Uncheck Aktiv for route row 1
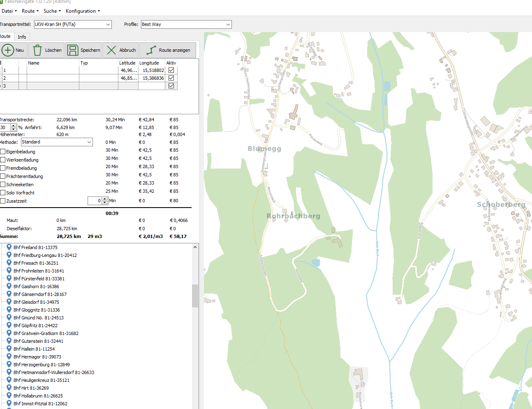Image resolution: width=532 pixels, height=409 pixels. coord(171,70)
